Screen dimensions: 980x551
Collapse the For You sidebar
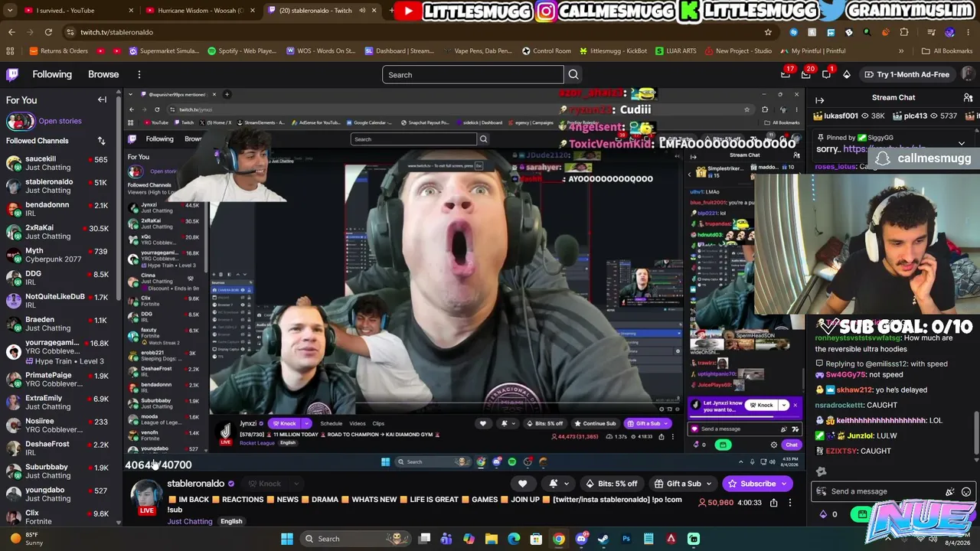point(102,99)
